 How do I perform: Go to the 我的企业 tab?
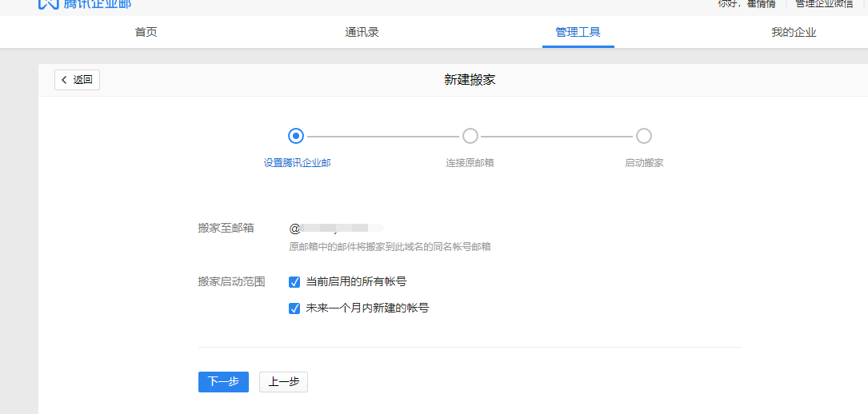click(794, 33)
